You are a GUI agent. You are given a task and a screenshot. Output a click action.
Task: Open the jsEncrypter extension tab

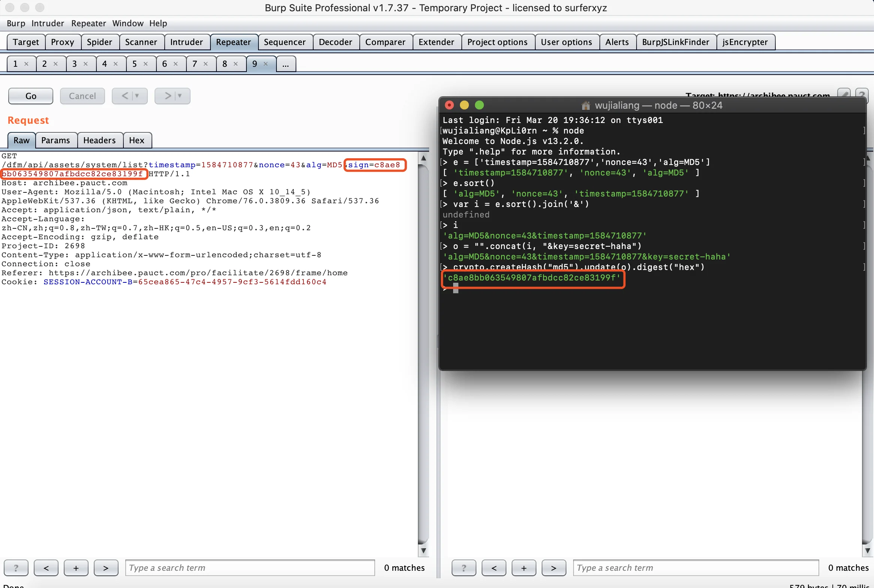click(x=745, y=42)
